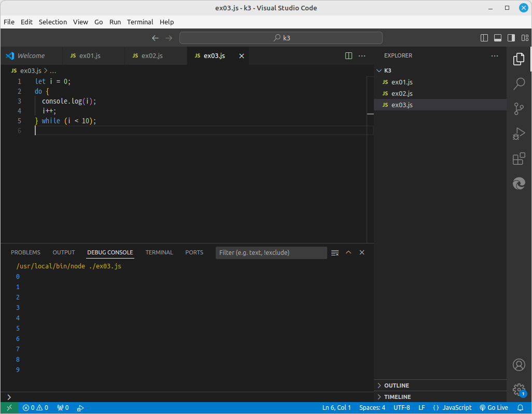
Task: Expand the OUTLINE section
Action: [440, 386]
